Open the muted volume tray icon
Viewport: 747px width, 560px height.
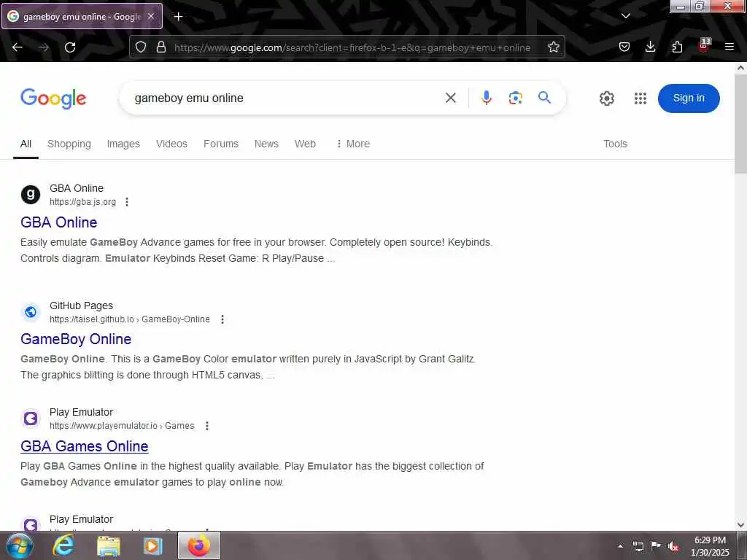pyautogui.click(x=673, y=546)
